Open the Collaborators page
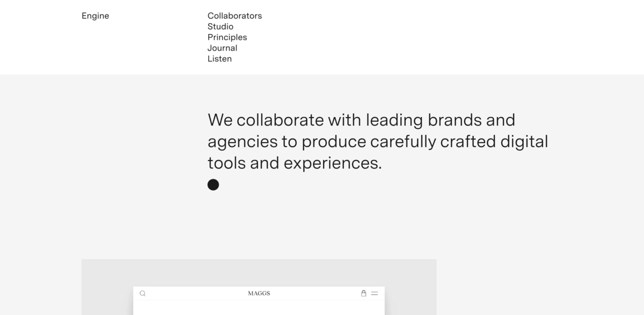The height and width of the screenshot is (315, 644). tap(235, 16)
